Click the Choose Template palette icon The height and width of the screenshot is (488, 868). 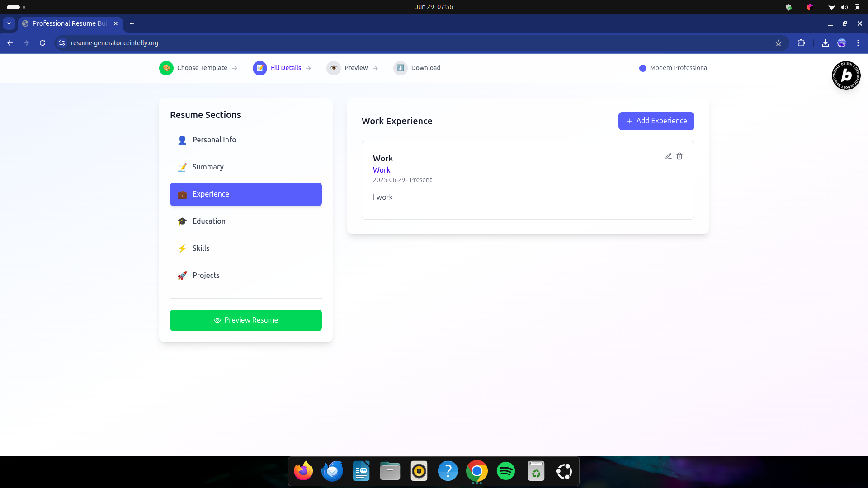tap(166, 68)
